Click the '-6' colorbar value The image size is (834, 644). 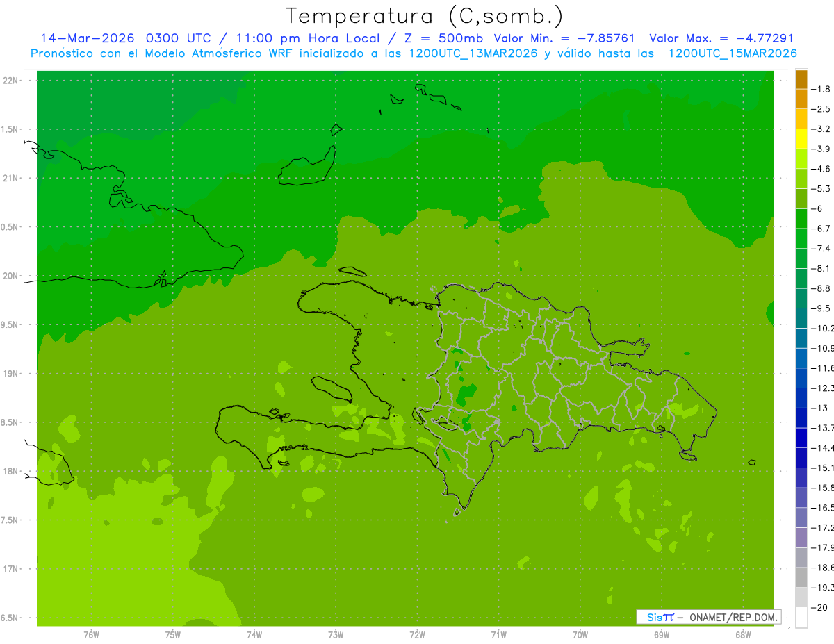pos(819,208)
